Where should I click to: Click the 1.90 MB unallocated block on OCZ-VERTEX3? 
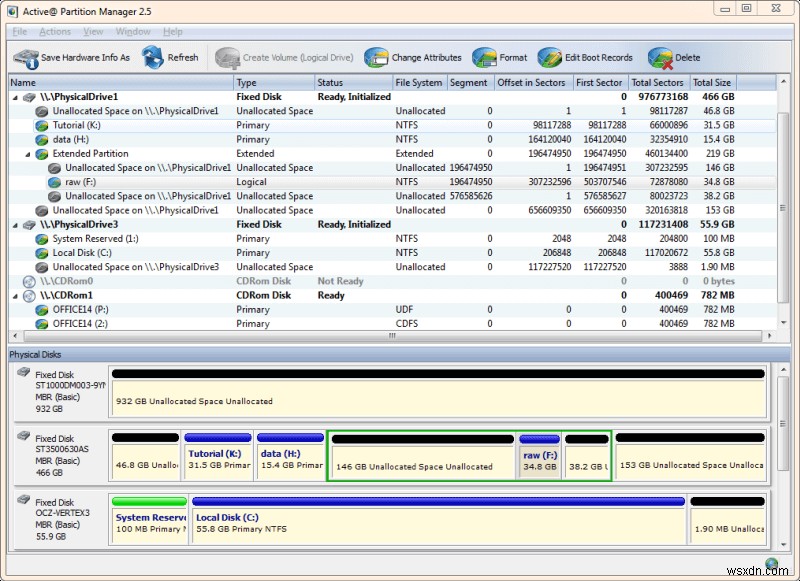(728, 519)
